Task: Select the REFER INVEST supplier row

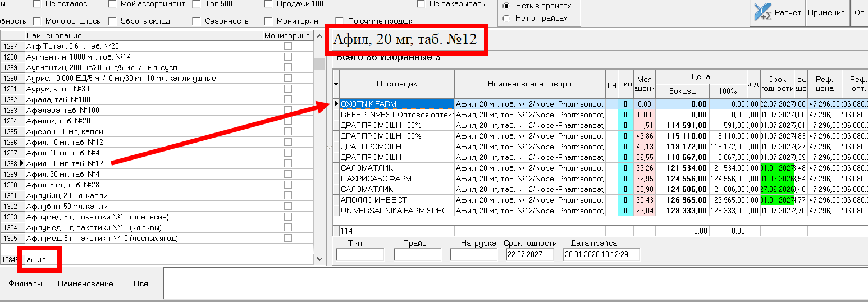Action: 397,115
